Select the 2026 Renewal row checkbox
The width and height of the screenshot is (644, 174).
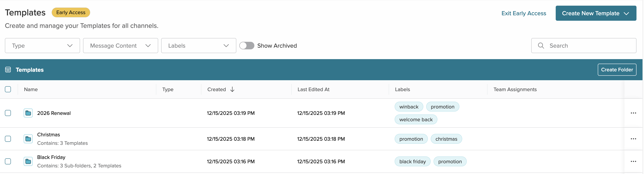pos(8,113)
